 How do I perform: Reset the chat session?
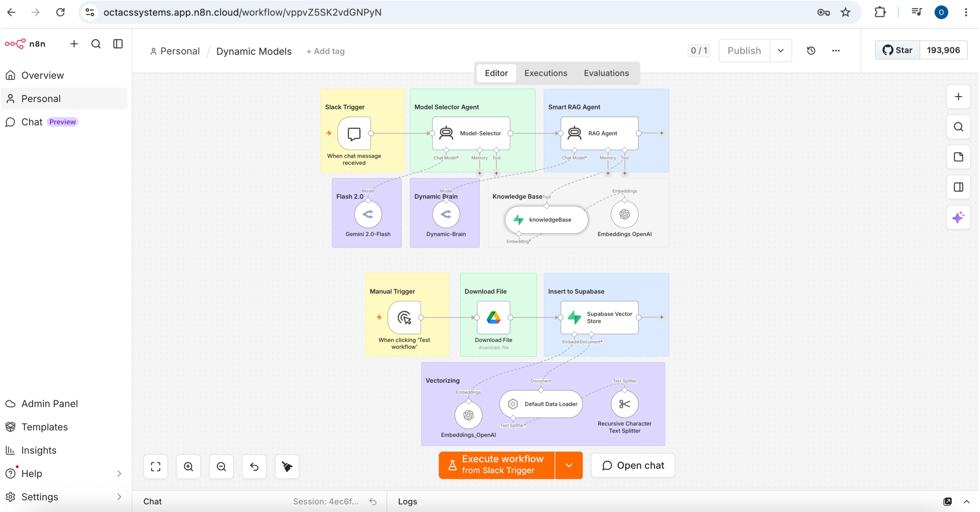[x=373, y=502]
